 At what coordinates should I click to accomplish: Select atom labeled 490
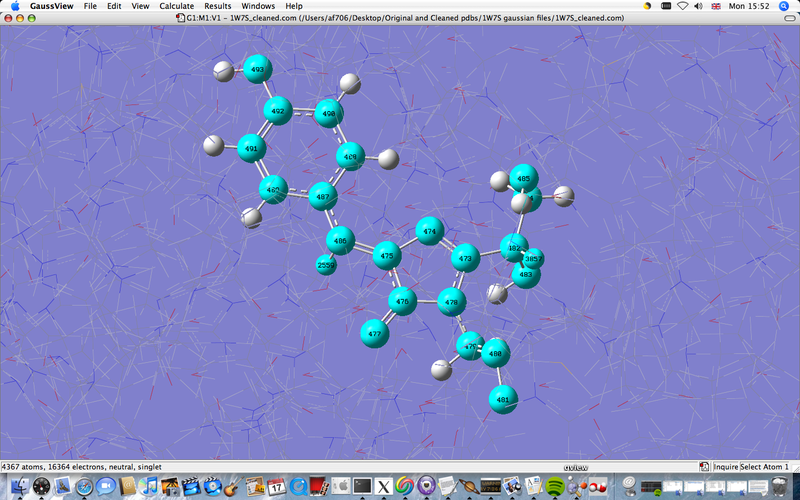[329, 114]
